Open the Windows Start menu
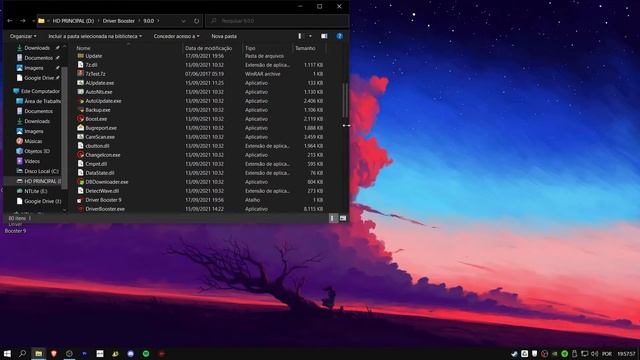 point(7,353)
